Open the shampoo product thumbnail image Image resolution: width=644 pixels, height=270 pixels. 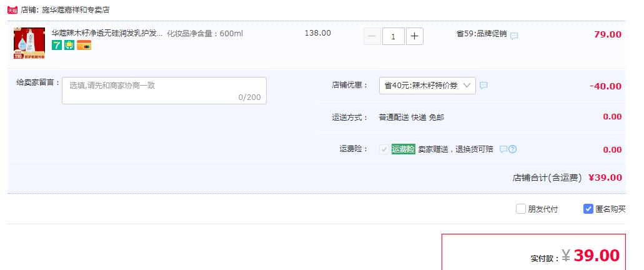29,43
